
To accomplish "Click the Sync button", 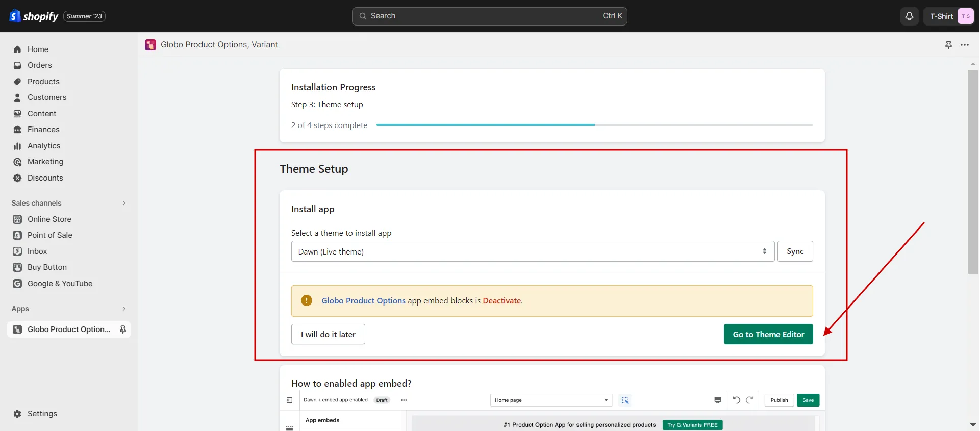I will (x=795, y=251).
